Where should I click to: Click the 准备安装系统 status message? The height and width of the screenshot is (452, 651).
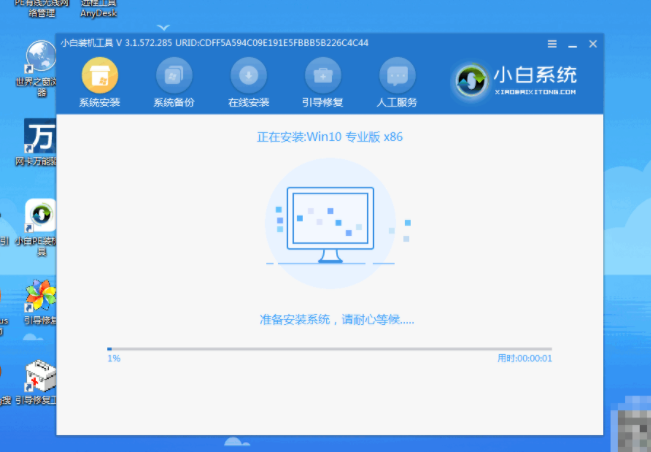336,319
